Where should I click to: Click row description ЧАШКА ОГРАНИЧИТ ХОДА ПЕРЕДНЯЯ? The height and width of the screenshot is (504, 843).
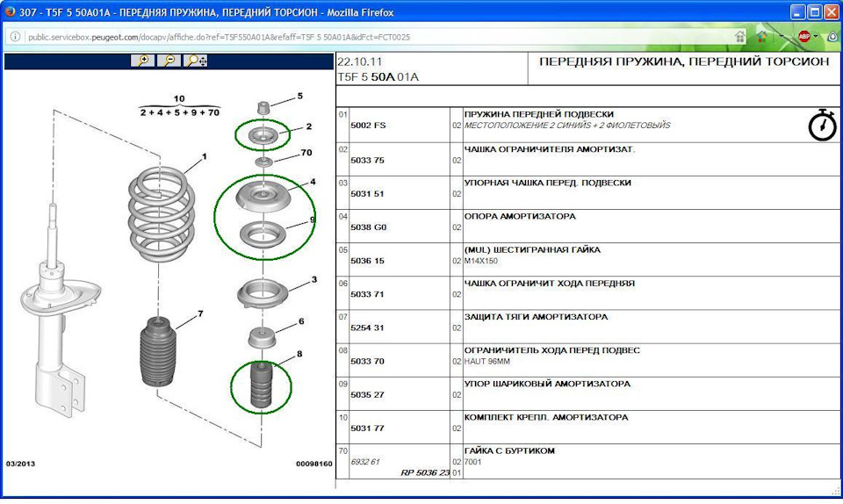point(550,283)
